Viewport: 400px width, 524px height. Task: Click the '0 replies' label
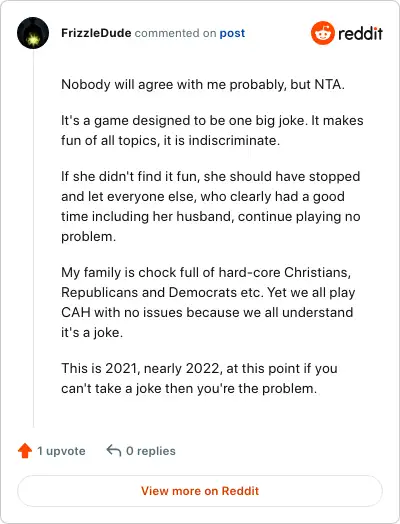pyautogui.click(x=151, y=451)
